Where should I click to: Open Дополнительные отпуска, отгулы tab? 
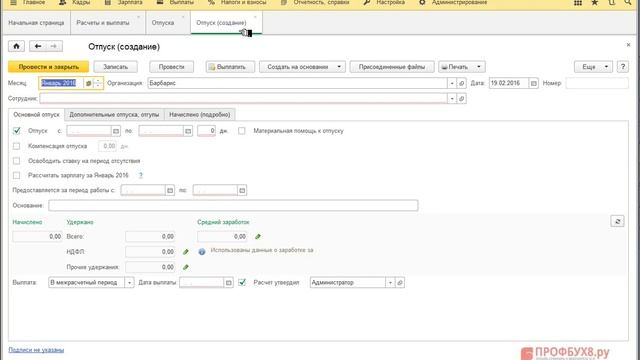point(114,115)
